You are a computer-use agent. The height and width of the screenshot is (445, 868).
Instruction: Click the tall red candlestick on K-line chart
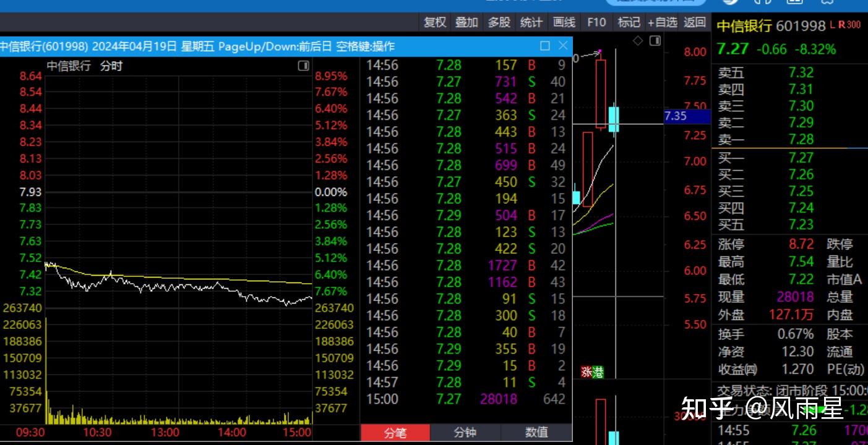click(601, 93)
